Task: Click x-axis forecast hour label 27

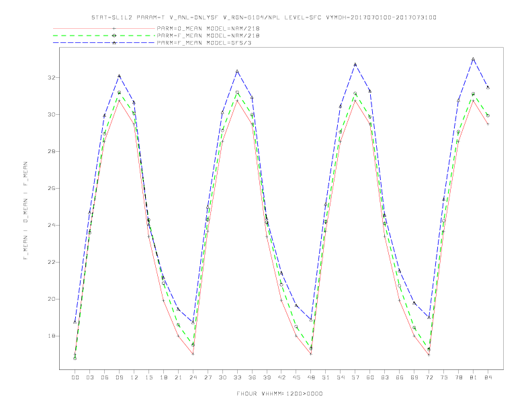Action: click(x=208, y=377)
